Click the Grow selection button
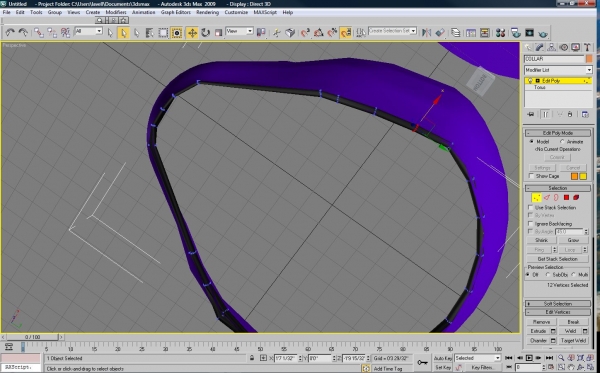600x373 pixels. [573, 240]
